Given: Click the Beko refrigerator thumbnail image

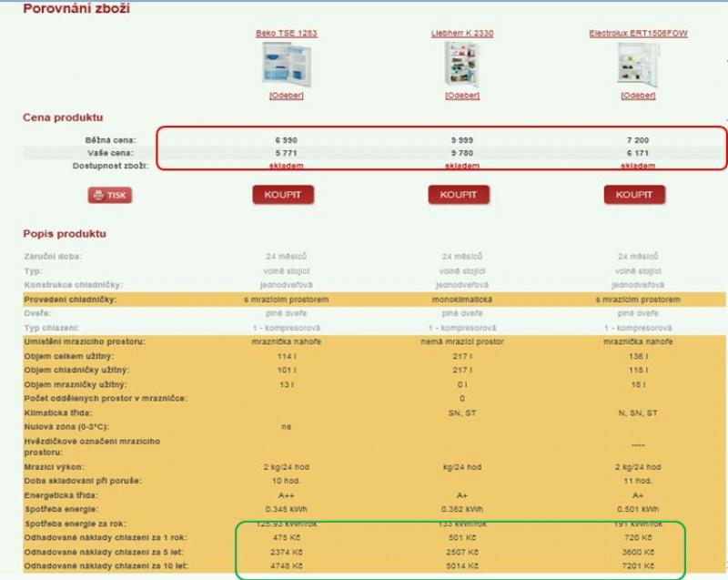Looking at the screenshot, I should (x=287, y=64).
